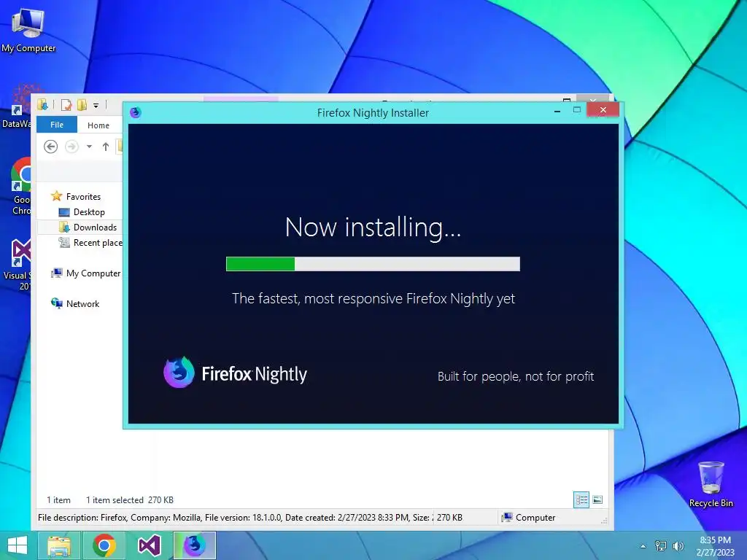Click the Properties quick access toolbar icon
Screen dimensions: 747x560
coord(66,105)
